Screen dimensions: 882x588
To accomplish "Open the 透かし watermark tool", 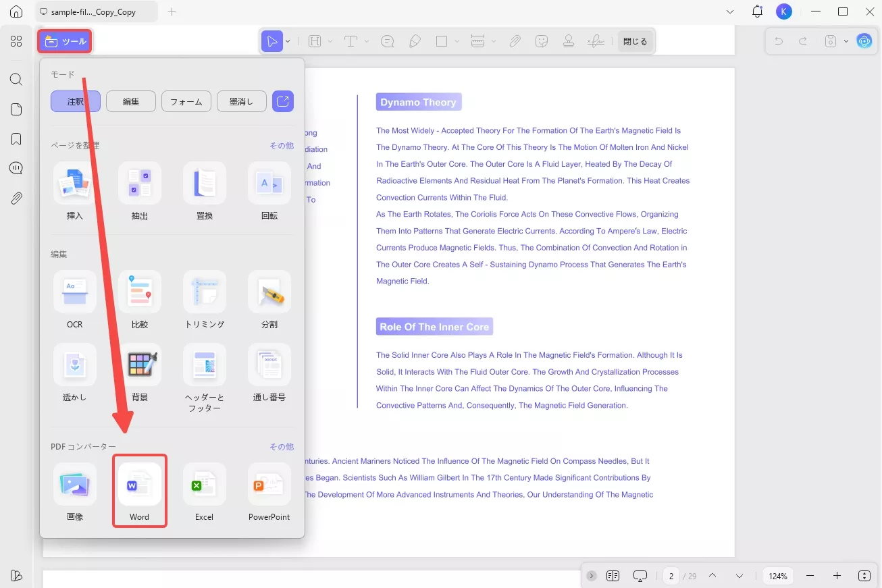I will coord(75,373).
